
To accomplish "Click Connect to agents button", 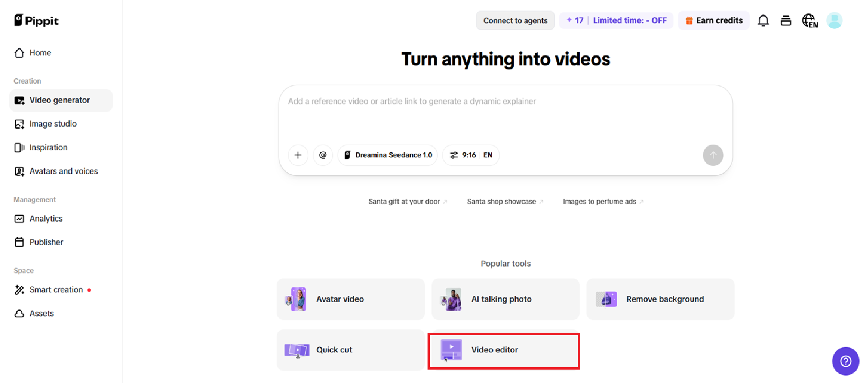I will (515, 21).
